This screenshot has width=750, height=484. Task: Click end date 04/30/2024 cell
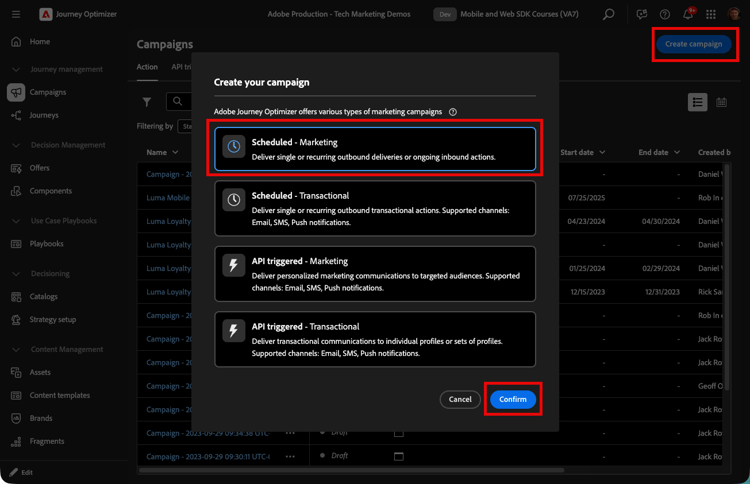(x=661, y=221)
